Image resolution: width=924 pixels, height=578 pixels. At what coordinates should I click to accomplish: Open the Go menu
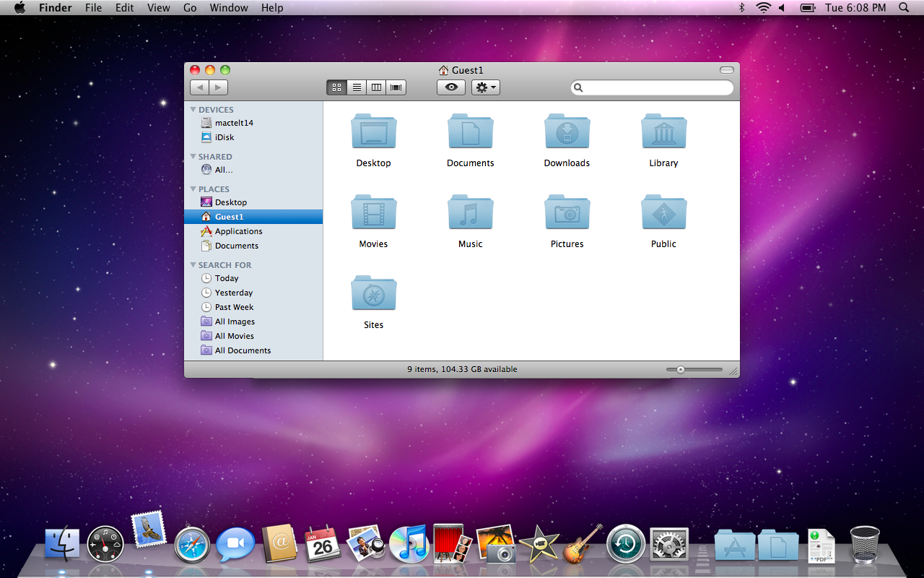[190, 8]
